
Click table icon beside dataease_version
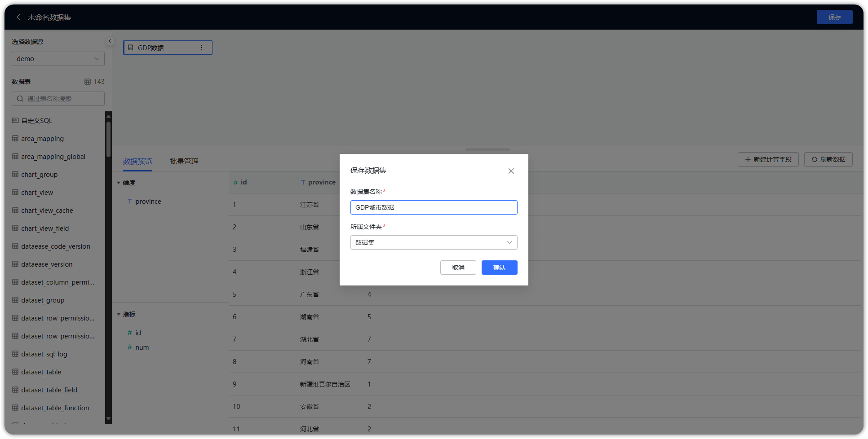point(15,264)
